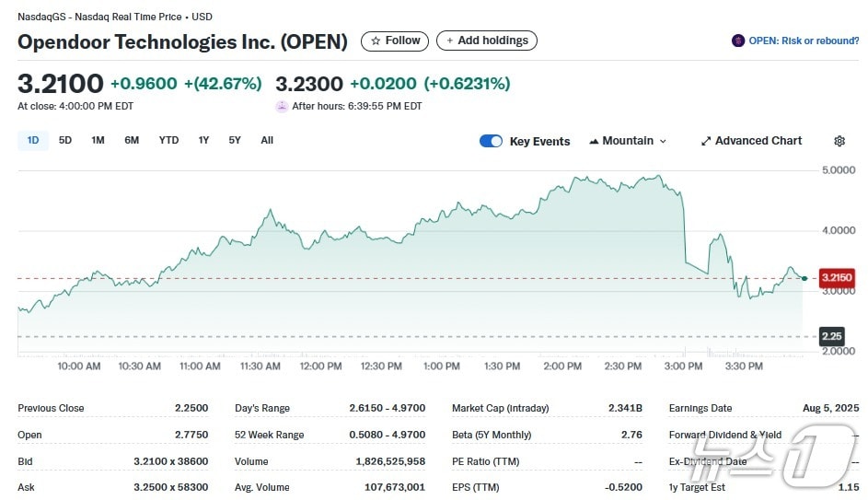Choose the All time range
This screenshot has width=868, height=500.
point(267,140)
